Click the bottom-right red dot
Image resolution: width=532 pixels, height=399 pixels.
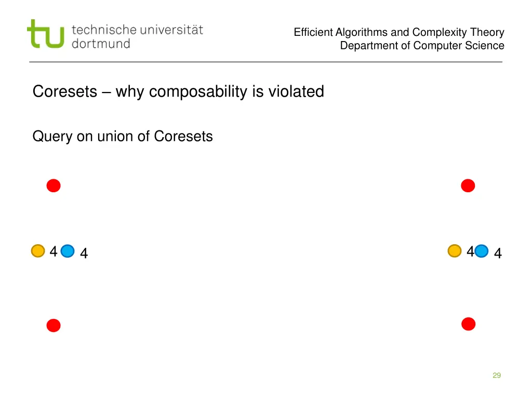(x=468, y=324)
